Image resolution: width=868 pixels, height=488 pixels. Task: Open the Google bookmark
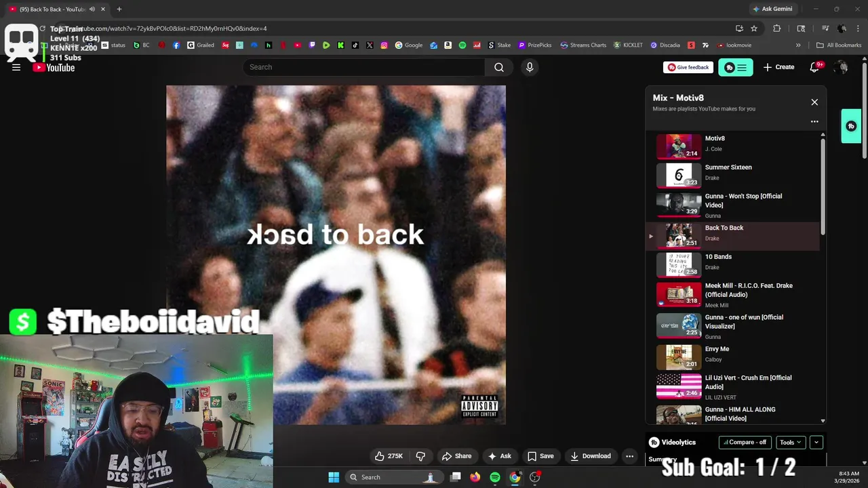pyautogui.click(x=409, y=45)
